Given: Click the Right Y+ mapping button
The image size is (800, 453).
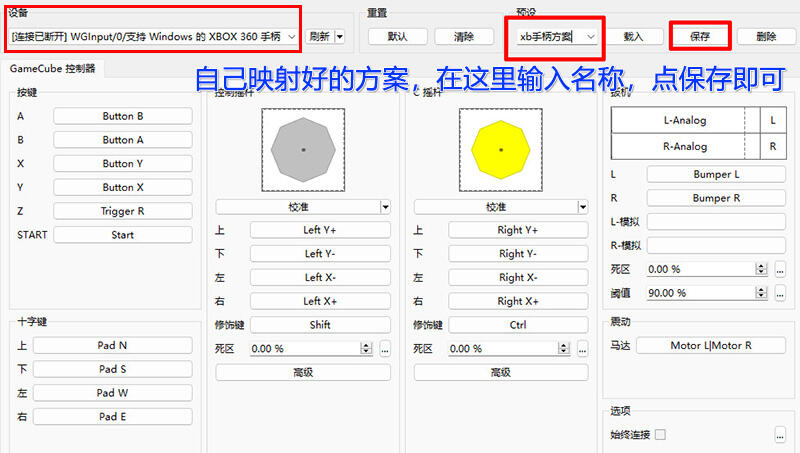Looking at the screenshot, I should pos(518,230).
